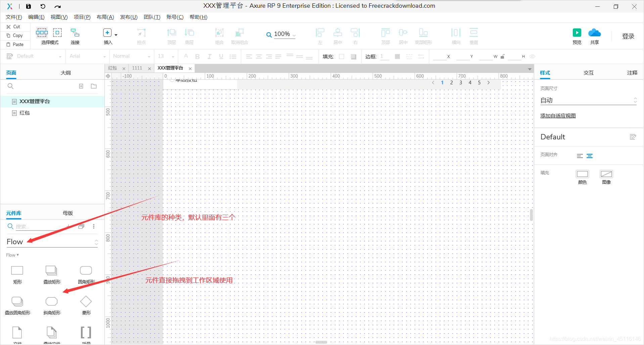Open the canvas tab list dropdown arrow
644x345 pixels.
click(x=530, y=69)
